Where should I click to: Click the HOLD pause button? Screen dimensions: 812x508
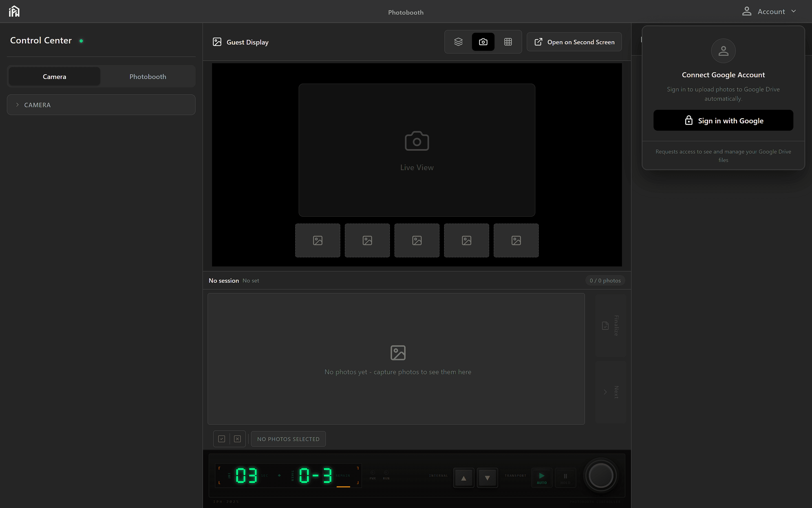coord(565,478)
